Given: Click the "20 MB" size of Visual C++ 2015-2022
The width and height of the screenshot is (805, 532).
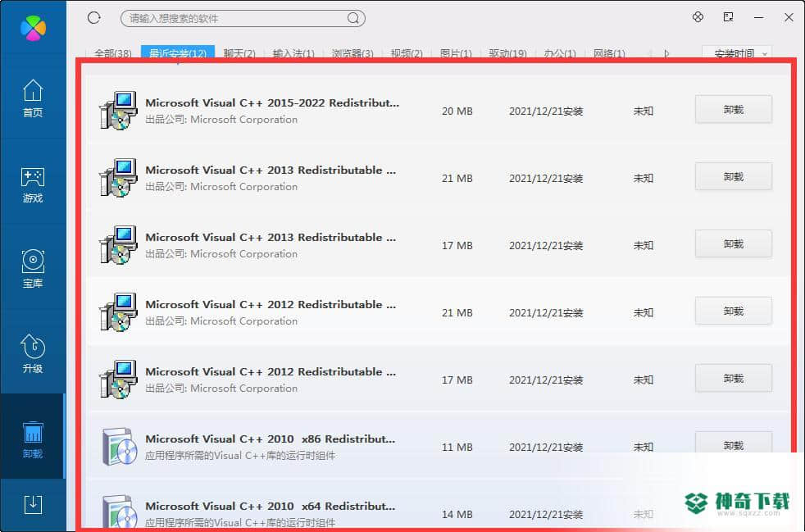Looking at the screenshot, I should tap(457, 111).
